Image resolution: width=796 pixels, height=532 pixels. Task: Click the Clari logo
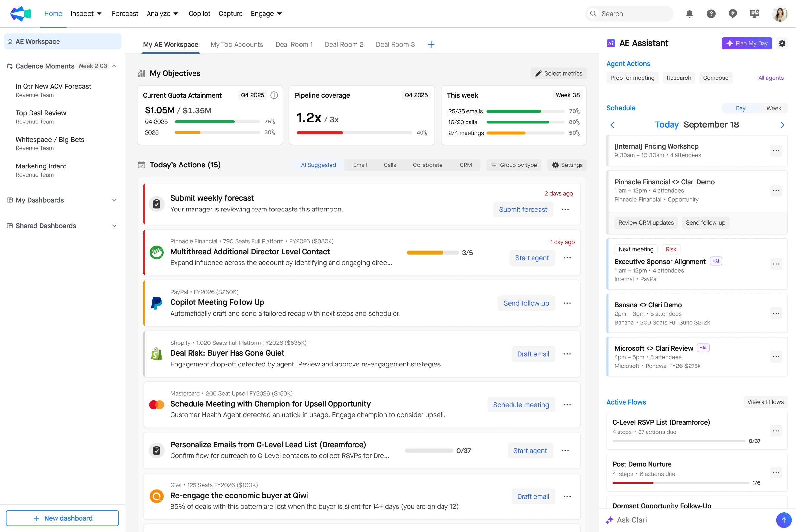click(x=20, y=13)
